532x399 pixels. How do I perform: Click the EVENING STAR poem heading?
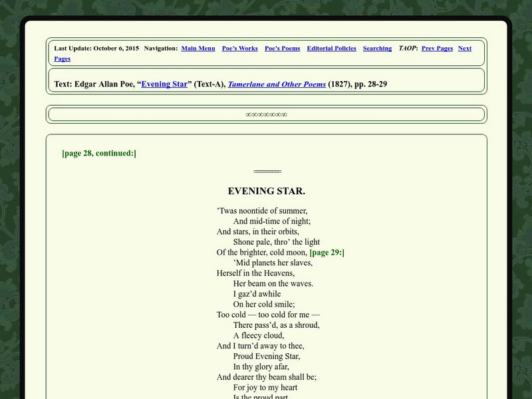(x=265, y=190)
